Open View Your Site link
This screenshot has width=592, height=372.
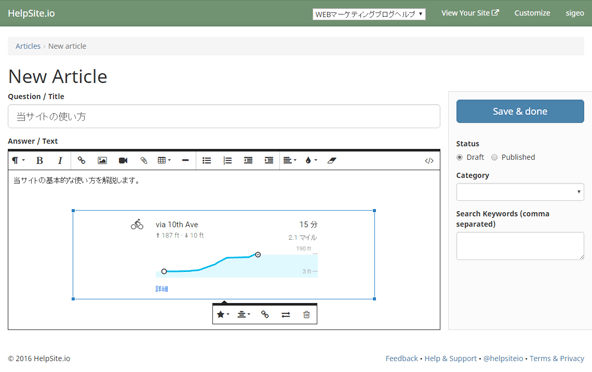[x=470, y=13]
